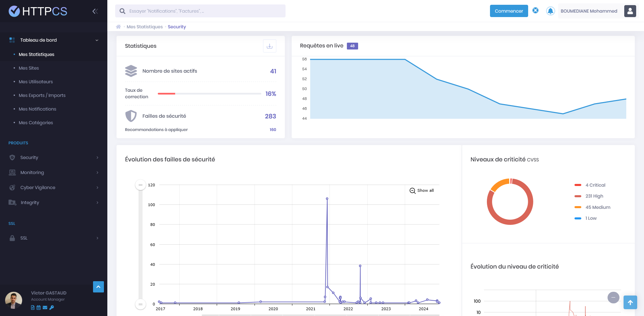644x316 pixels.
Task: Expand the Integrity section
Action: (98, 202)
